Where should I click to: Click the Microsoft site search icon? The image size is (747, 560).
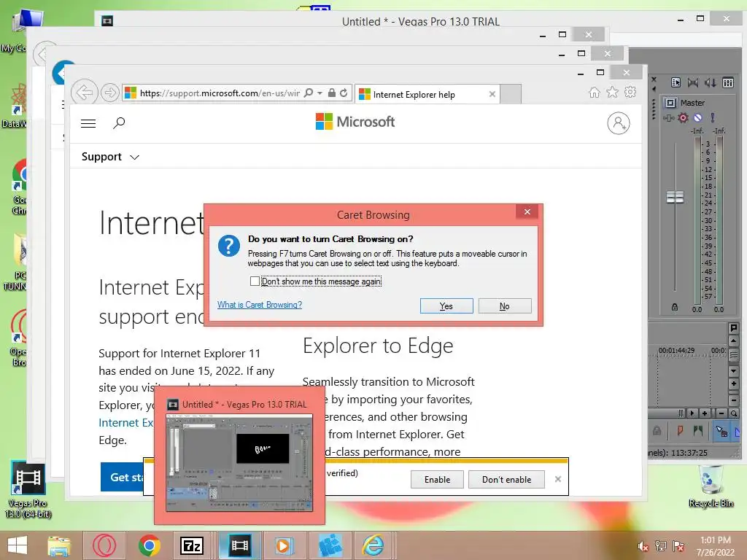pos(119,123)
